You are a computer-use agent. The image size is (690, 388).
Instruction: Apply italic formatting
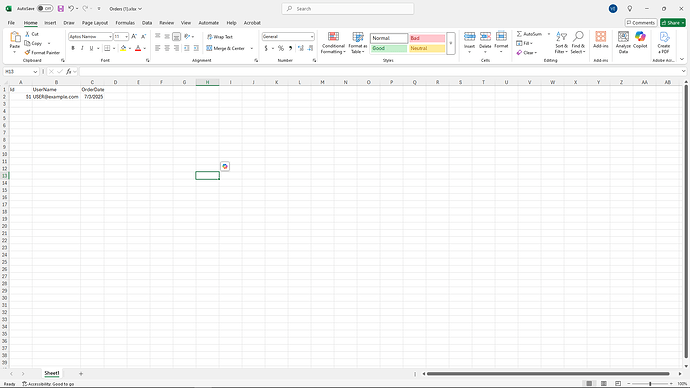(82, 48)
